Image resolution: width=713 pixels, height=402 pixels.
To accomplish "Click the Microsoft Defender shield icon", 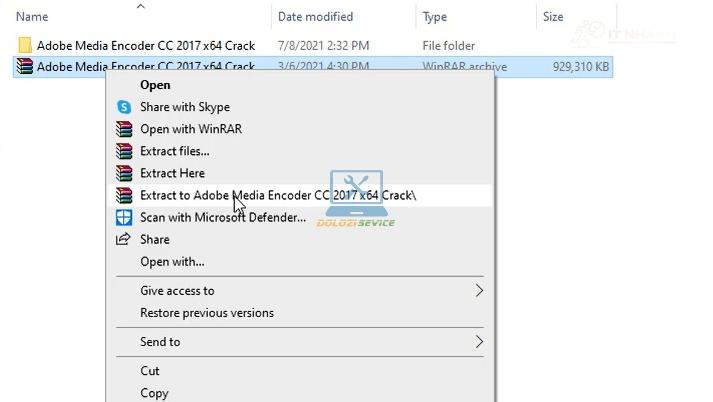I will coord(124,217).
